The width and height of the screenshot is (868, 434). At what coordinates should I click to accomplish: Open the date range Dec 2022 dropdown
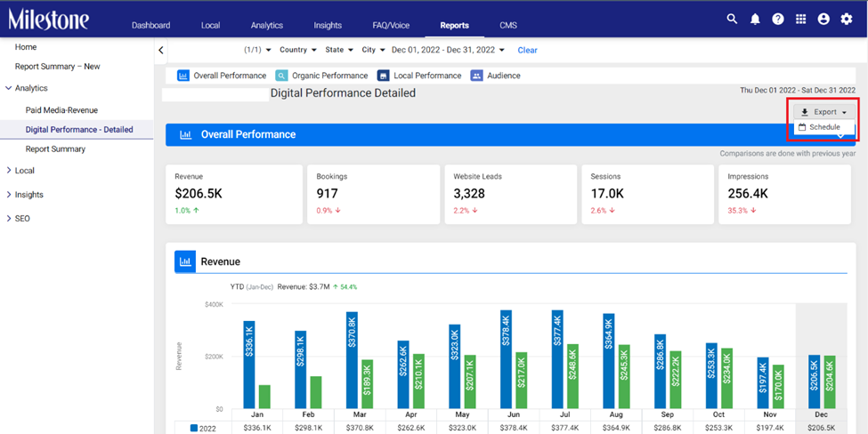pyautogui.click(x=448, y=50)
